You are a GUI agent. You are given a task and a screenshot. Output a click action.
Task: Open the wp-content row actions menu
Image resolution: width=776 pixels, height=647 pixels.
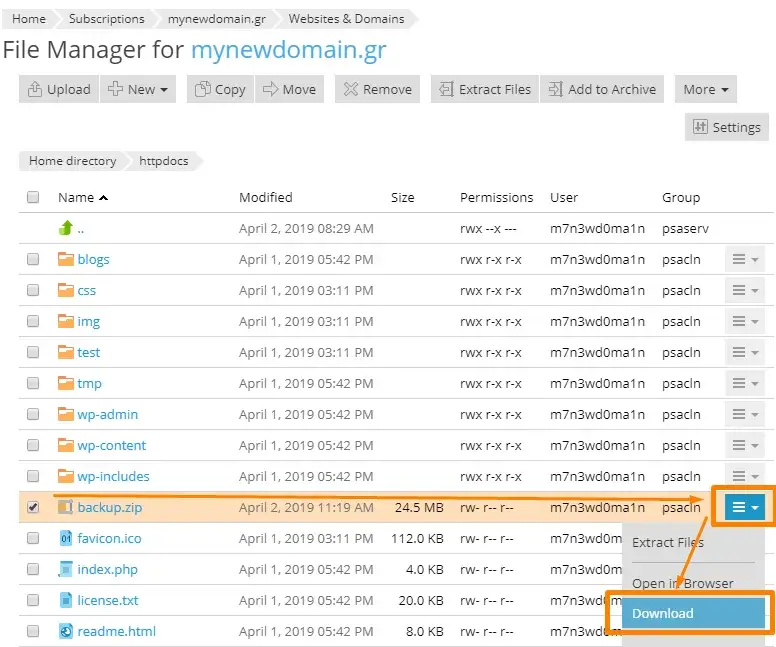point(745,445)
